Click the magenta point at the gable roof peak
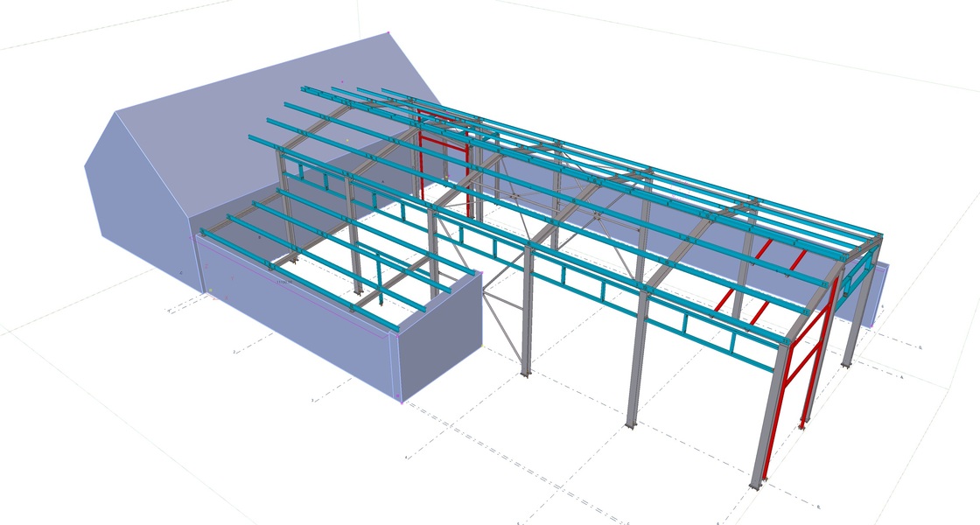This screenshot has width=980, height=525. (388, 33)
